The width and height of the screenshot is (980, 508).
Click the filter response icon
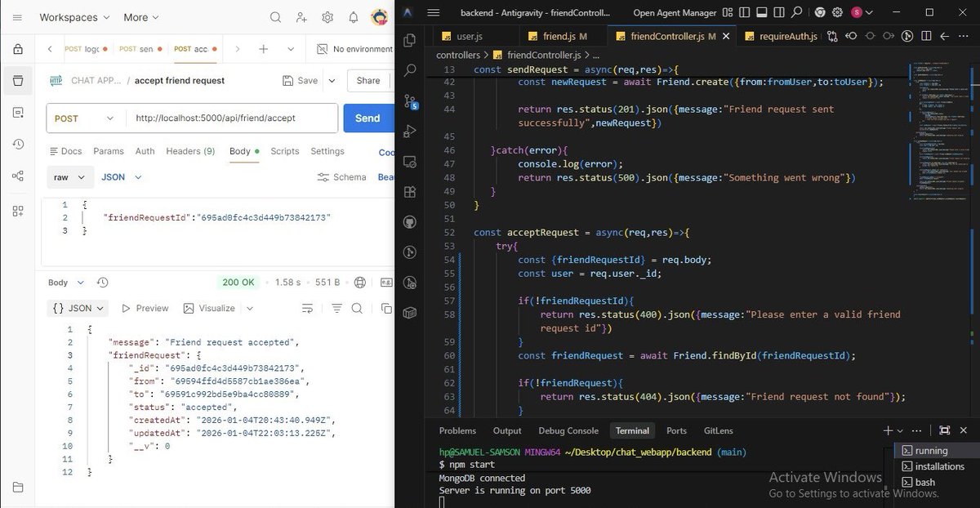point(336,308)
